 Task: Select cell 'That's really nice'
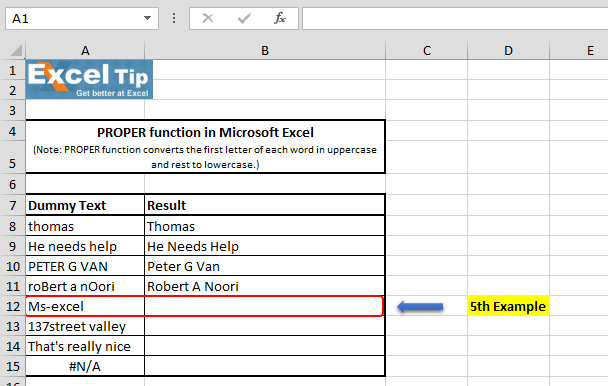coord(85,346)
